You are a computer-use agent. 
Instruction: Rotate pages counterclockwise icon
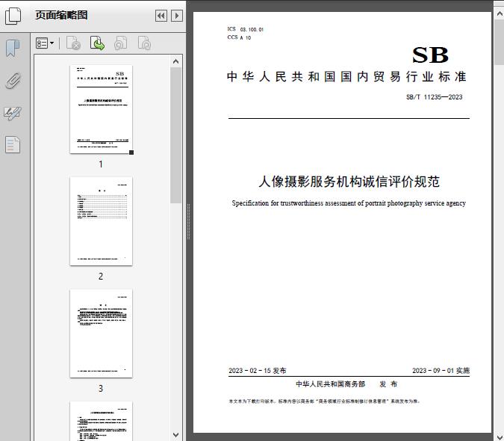pyautogui.click(x=121, y=43)
